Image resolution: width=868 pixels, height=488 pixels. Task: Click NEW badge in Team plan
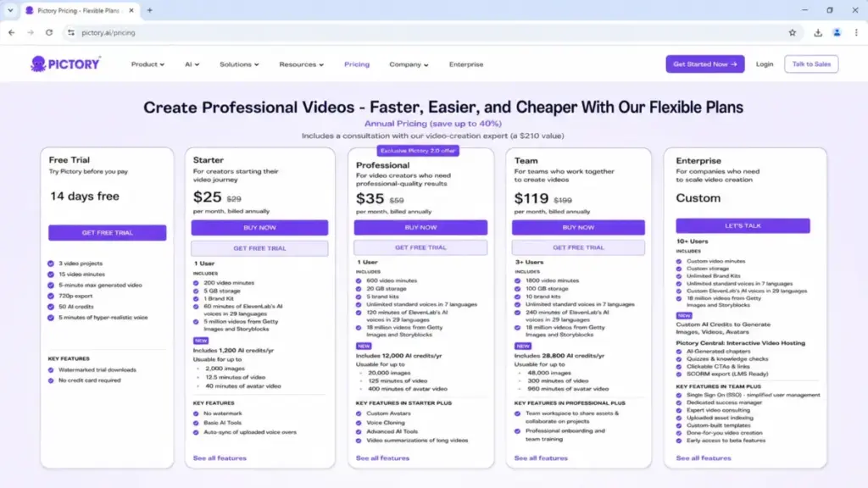[x=522, y=346]
